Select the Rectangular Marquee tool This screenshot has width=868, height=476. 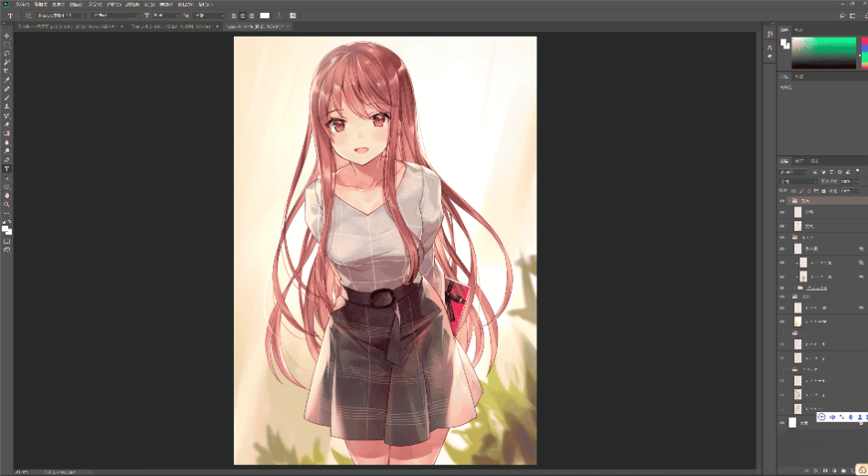pyautogui.click(x=6, y=45)
